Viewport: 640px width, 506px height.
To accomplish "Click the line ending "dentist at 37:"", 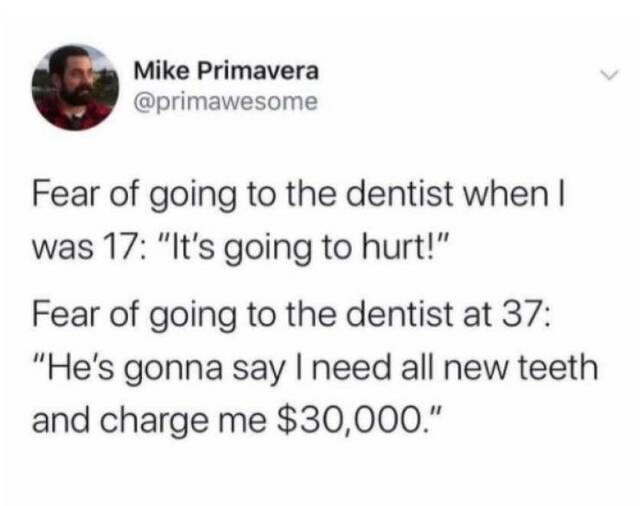I will (x=291, y=313).
